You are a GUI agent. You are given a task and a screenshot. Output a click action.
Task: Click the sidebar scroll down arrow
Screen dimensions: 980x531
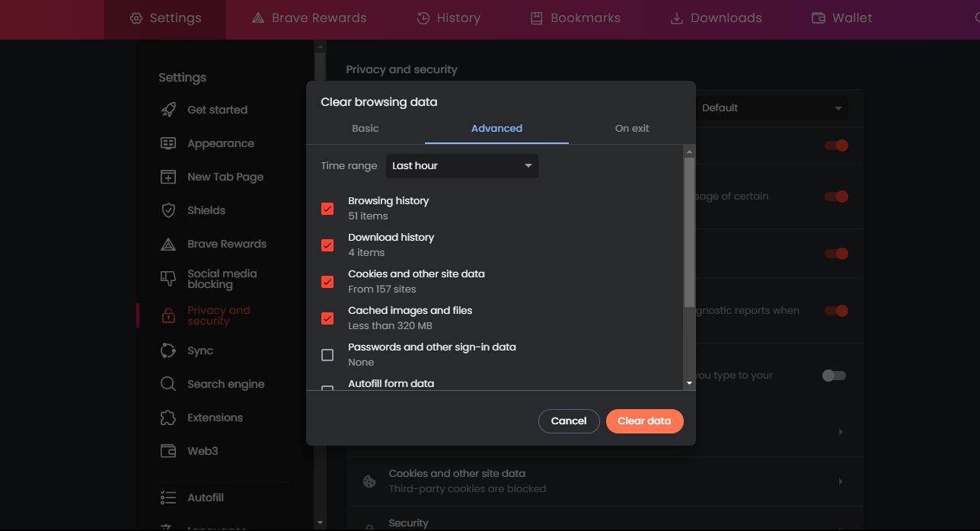point(320,523)
